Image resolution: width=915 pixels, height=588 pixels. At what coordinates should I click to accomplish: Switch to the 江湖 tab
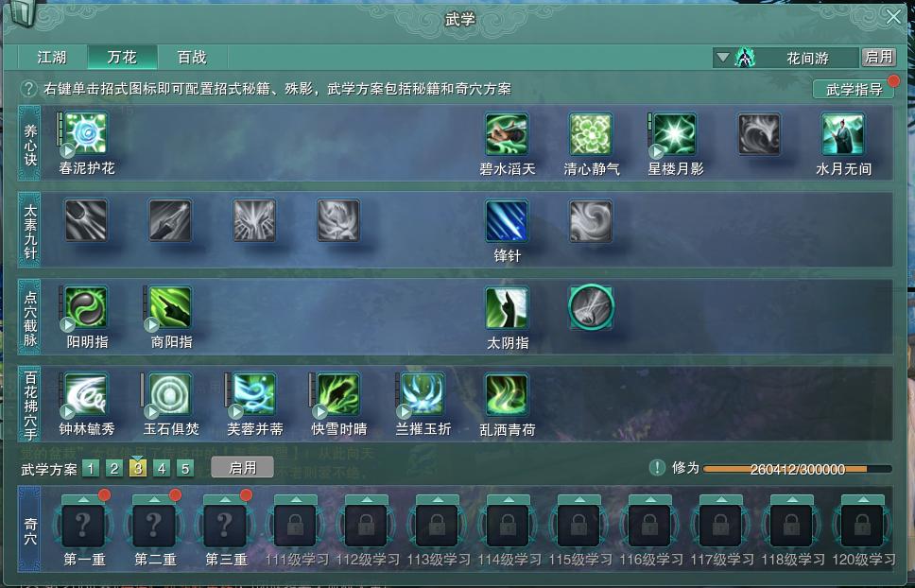tap(52, 57)
